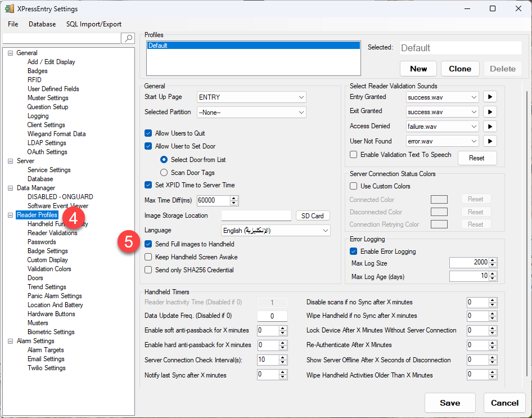Viewport: 532px width, 418px height.
Task: Click the Save button
Action: click(450, 403)
